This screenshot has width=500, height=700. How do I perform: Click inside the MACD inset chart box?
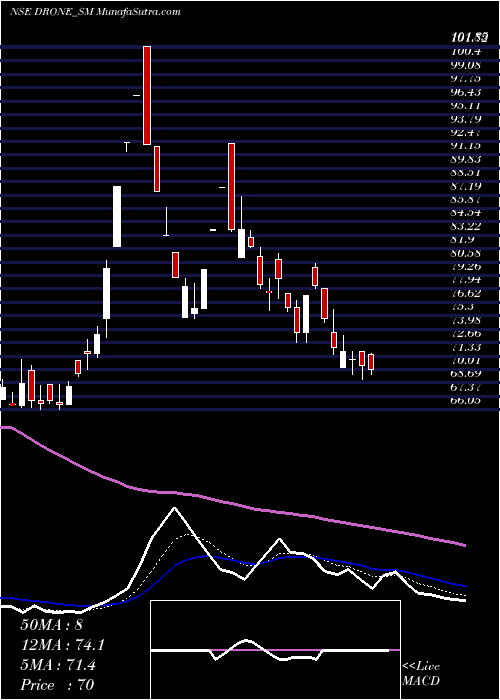(x=275, y=650)
